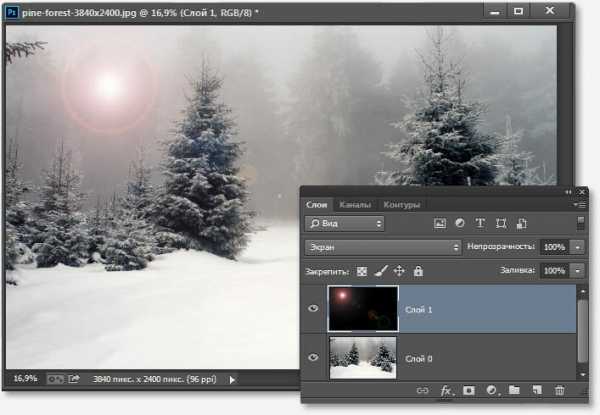Open the Вид filter type dropdown
Screen dimensions: 600x415
click(345, 223)
